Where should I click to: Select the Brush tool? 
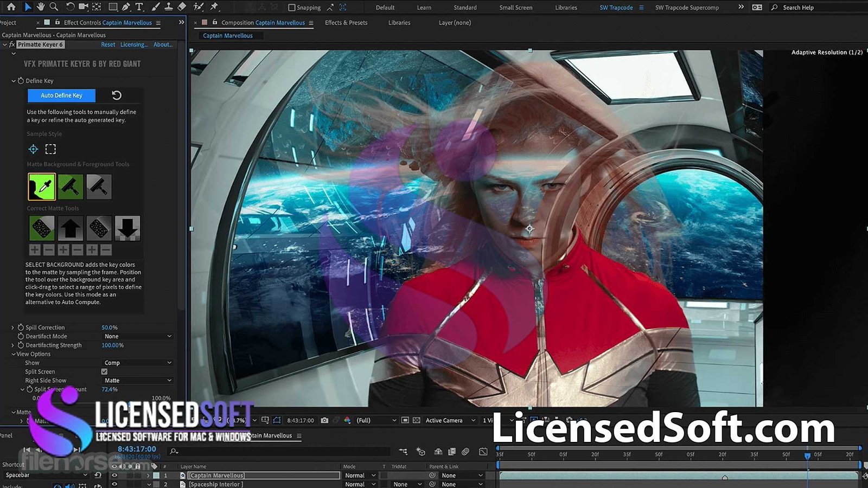[156, 7]
